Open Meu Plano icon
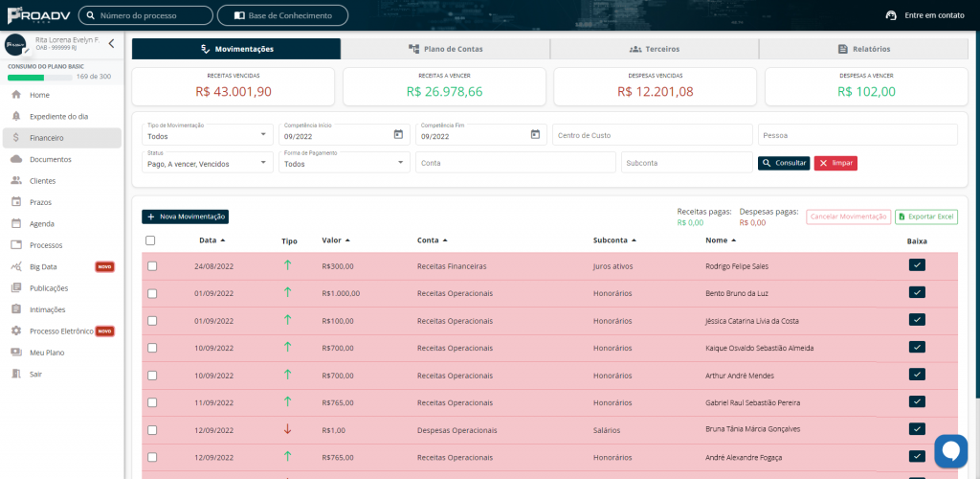 point(16,352)
